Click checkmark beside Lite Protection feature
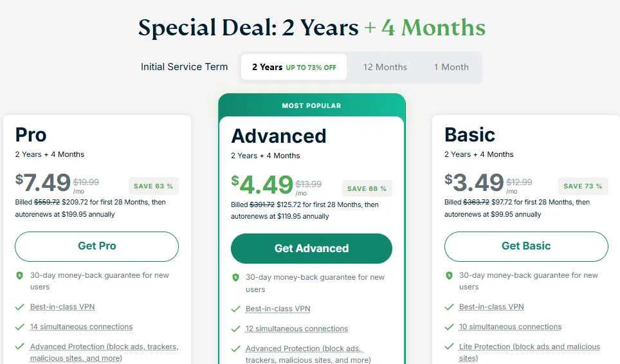 pyautogui.click(x=449, y=347)
